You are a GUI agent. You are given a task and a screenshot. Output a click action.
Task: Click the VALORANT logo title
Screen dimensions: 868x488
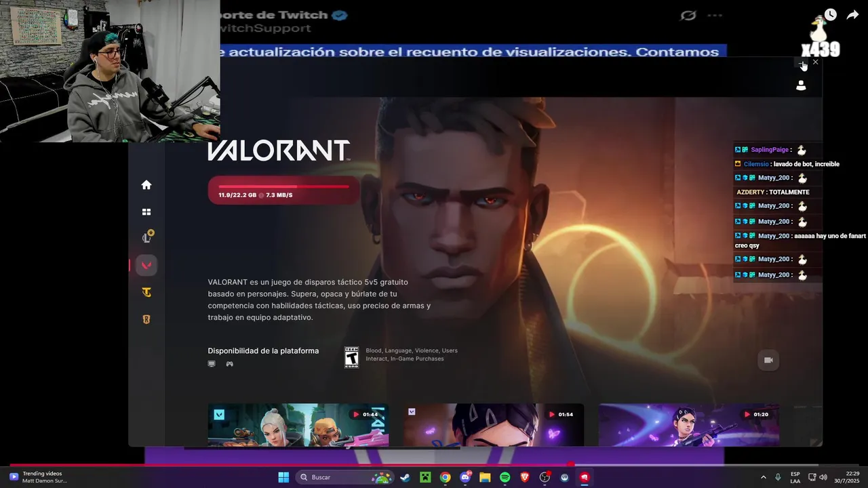(279, 150)
